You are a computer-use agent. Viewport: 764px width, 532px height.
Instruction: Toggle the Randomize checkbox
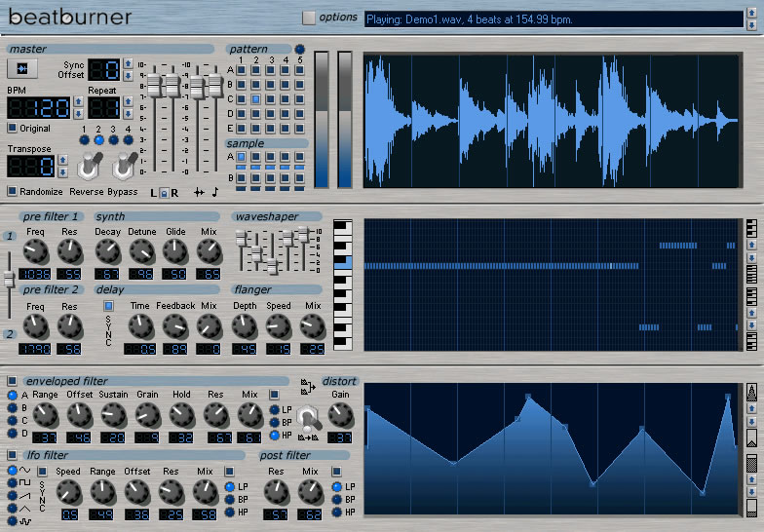pyautogui.click(x=12, y=191)
